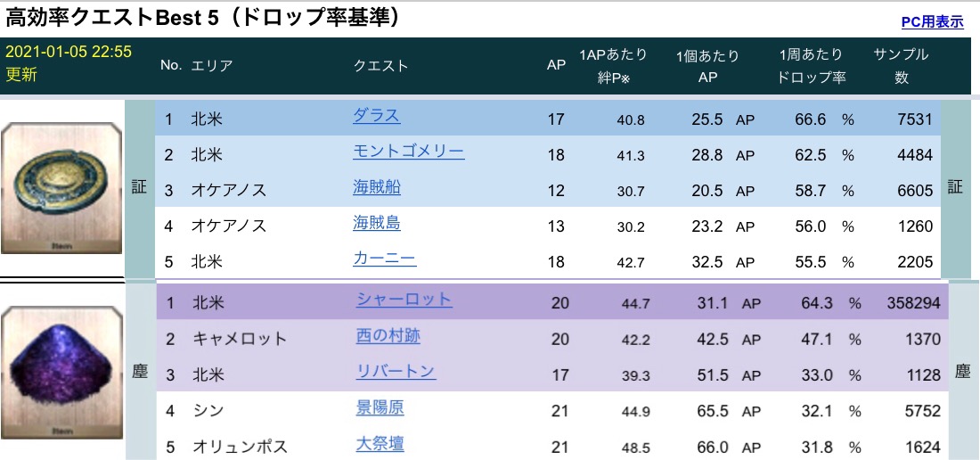Click the サンプル数 column header
The height and width of the screenshot is (460, 980).
point(901,66)
